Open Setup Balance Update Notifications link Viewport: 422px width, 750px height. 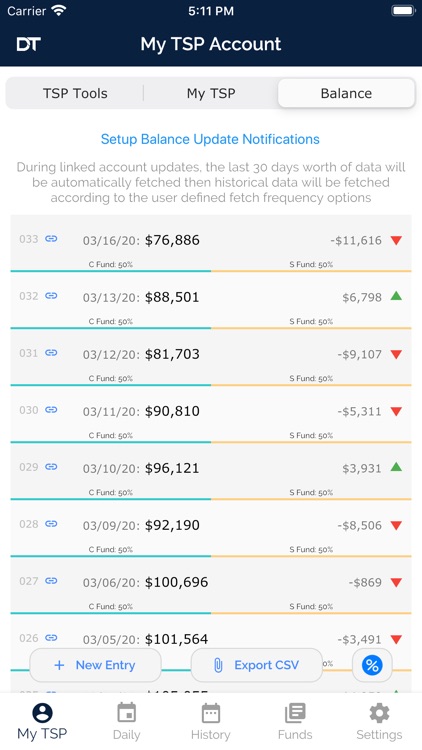(x=210, y=139)
